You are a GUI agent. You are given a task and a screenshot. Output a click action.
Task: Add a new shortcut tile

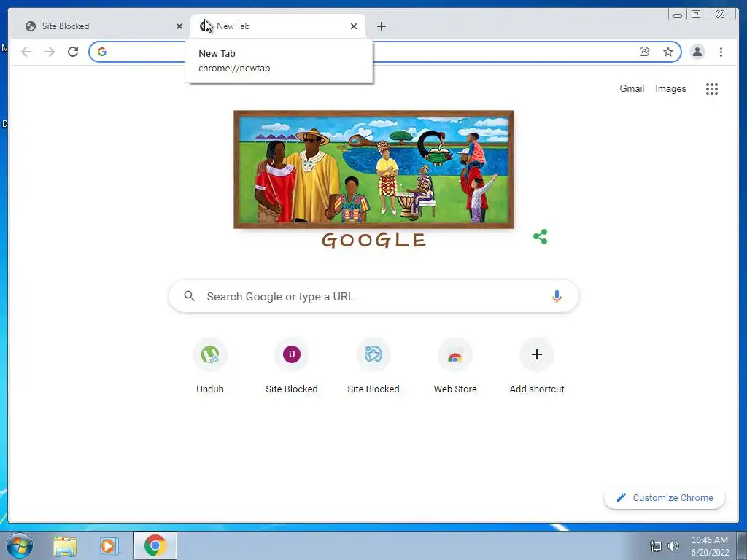click(537, 366)
